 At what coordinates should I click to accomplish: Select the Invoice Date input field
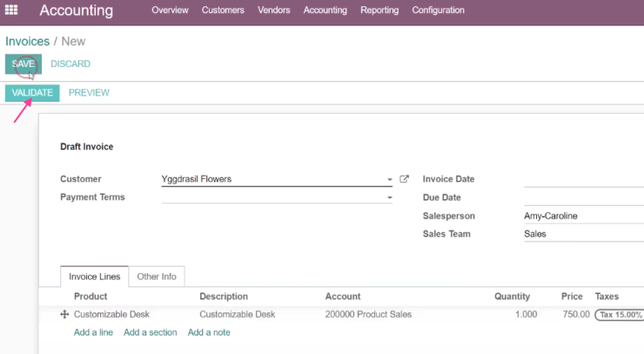coord(584,179)
